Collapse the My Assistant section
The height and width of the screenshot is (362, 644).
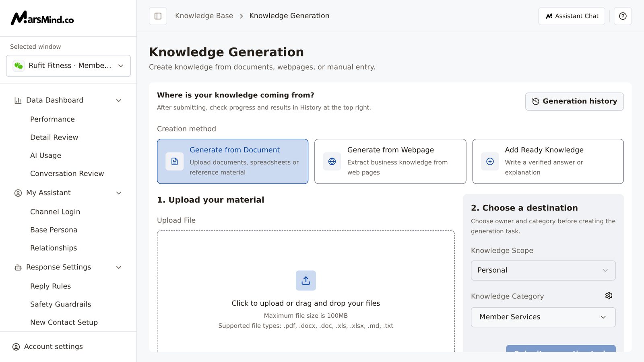click(x=119, y=193)
